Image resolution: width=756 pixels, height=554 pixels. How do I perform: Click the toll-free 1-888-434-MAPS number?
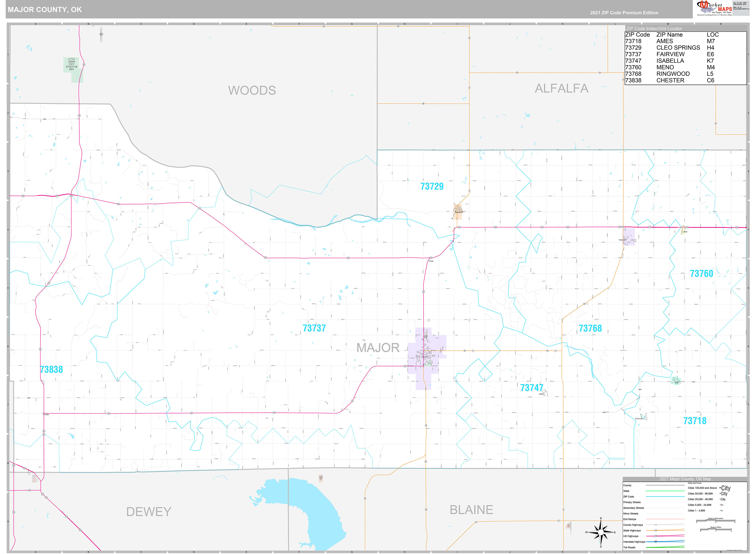click(x=740, y=4)
